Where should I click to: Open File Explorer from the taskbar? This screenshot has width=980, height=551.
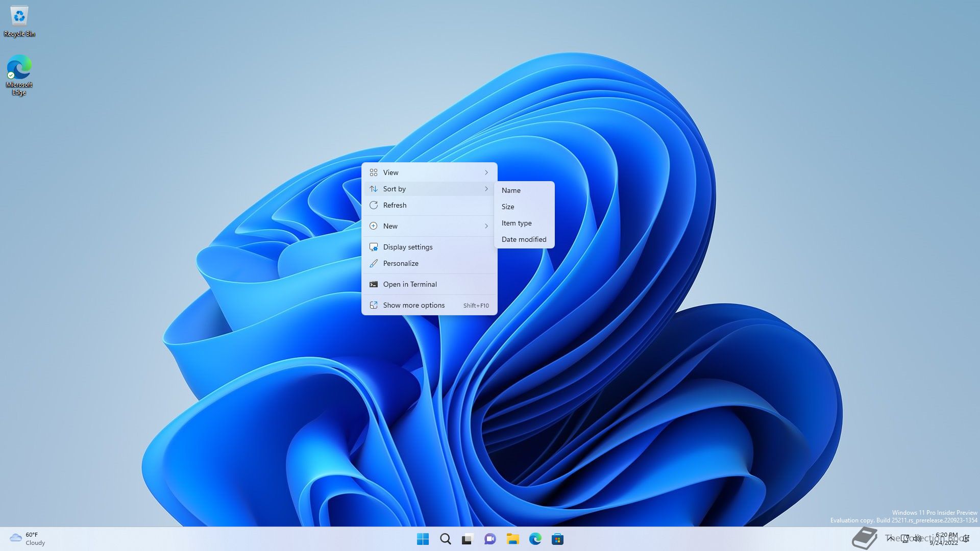pyautogui.click(x=512, y=539)
